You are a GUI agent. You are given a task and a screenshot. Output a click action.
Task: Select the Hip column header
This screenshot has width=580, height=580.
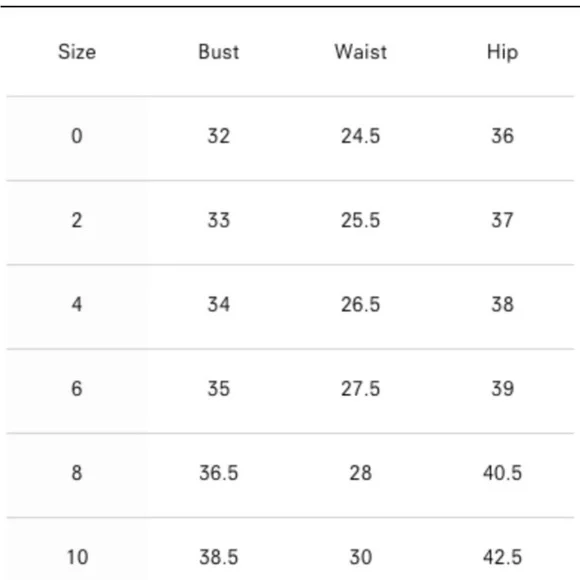pos(502,52)
